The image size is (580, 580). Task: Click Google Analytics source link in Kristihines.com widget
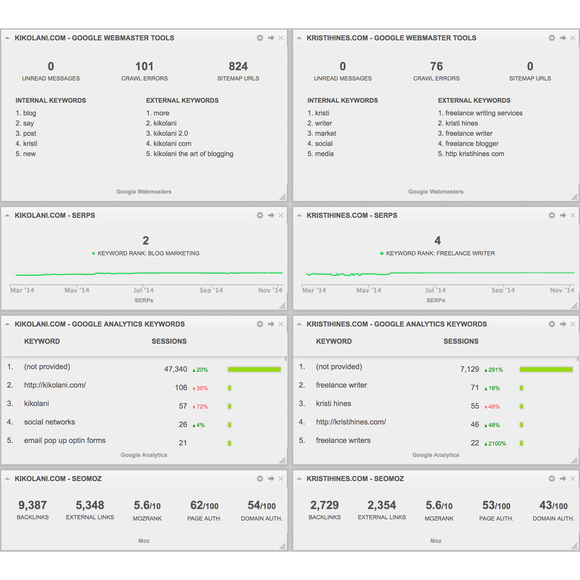pyautogui.click(x=436, y=455)
